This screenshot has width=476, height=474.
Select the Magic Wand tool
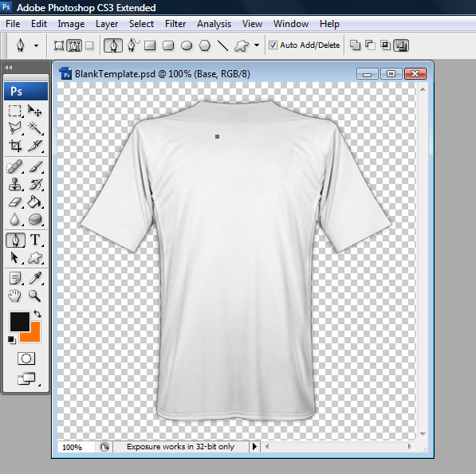coord(35,128)
